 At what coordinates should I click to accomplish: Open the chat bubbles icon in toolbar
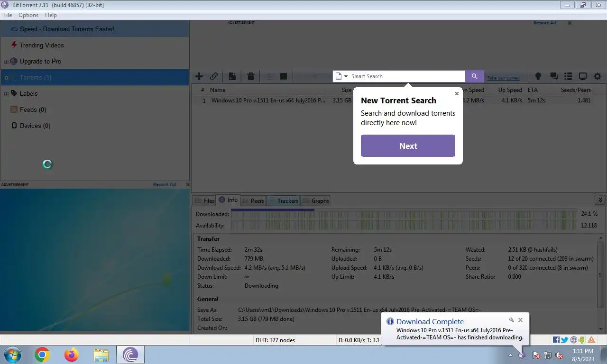[553, 76]
